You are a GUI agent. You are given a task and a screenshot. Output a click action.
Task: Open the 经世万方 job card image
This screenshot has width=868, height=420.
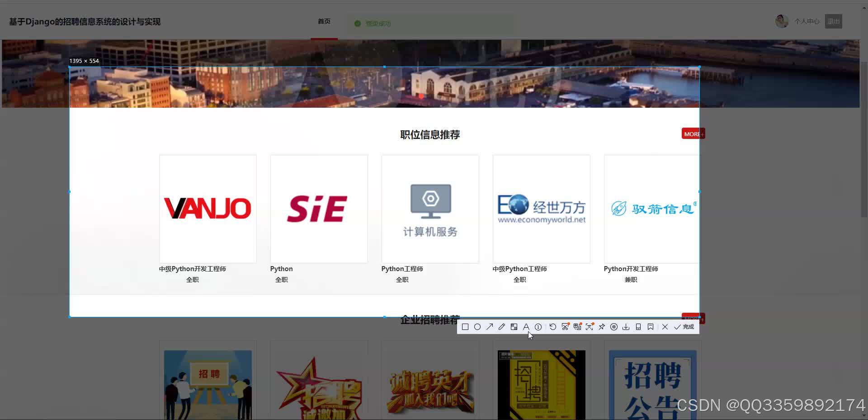pyautogui.click(x=542, y=209)
